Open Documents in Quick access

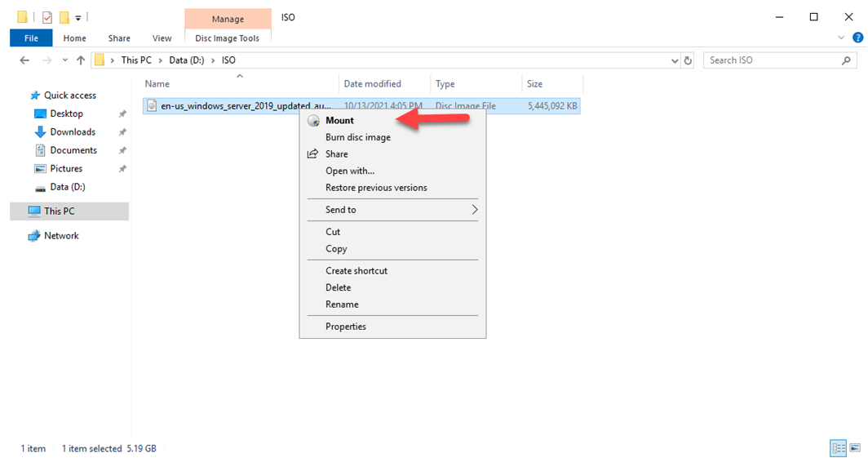(73, 150)
